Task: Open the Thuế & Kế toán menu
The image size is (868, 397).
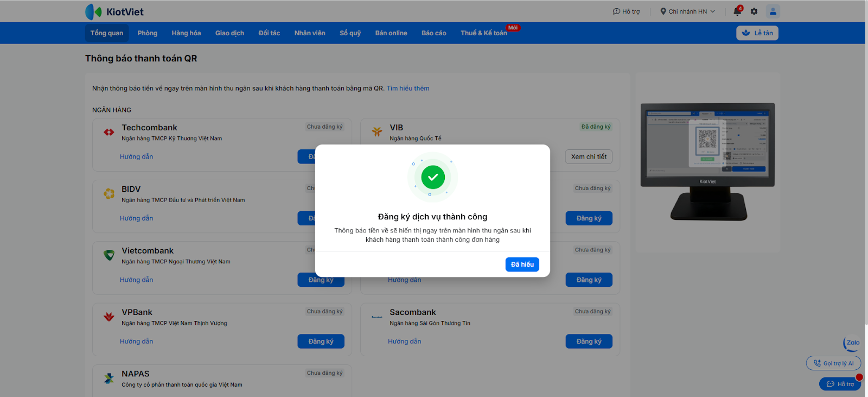Action: coord(484,33)
